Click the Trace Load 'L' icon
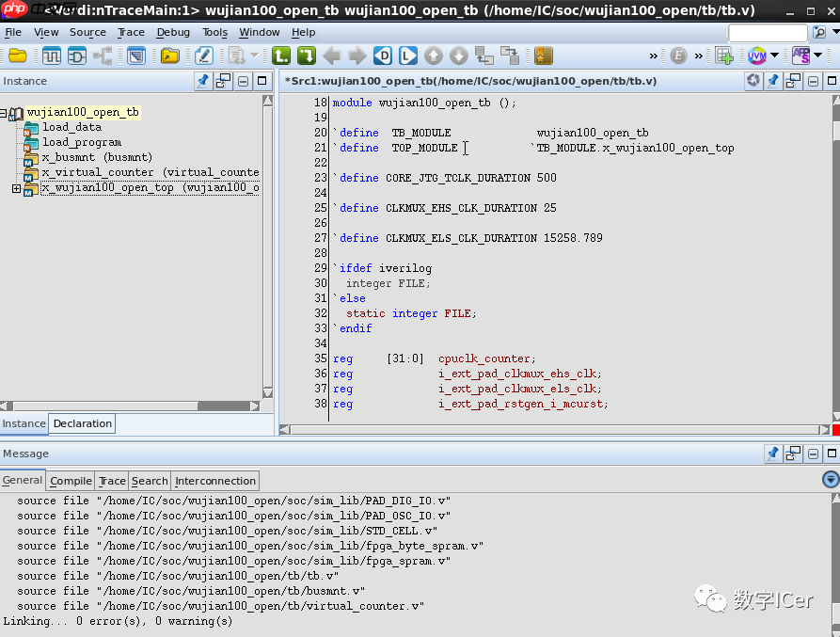The height and width of the screenshot is (637, 840). point(407,56)
